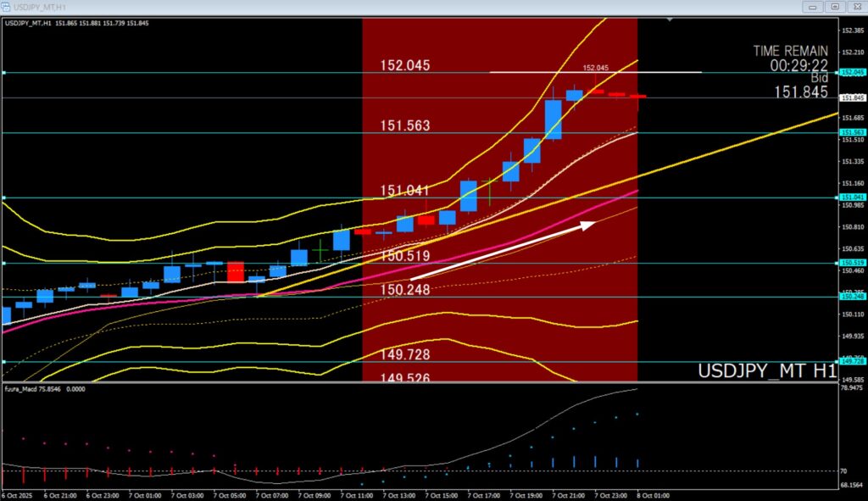The image size is (868, 501).
Task: Restore down the chart window
Action: click(x=835, y=7)
